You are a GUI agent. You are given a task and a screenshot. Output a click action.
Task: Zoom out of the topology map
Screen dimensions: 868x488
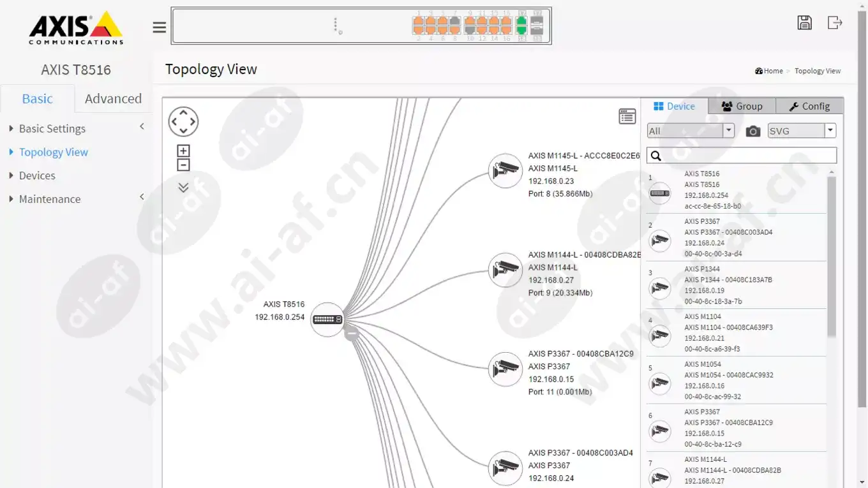183,165
